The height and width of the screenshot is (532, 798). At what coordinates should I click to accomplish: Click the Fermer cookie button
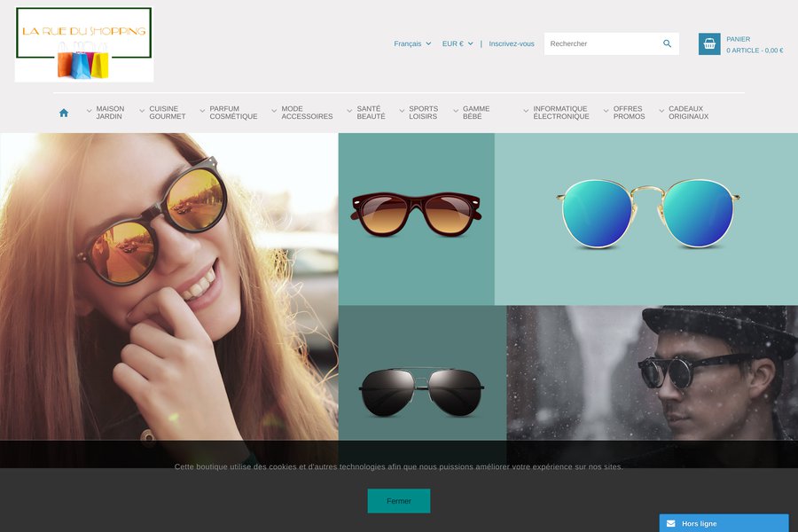(x=398, y=501)
